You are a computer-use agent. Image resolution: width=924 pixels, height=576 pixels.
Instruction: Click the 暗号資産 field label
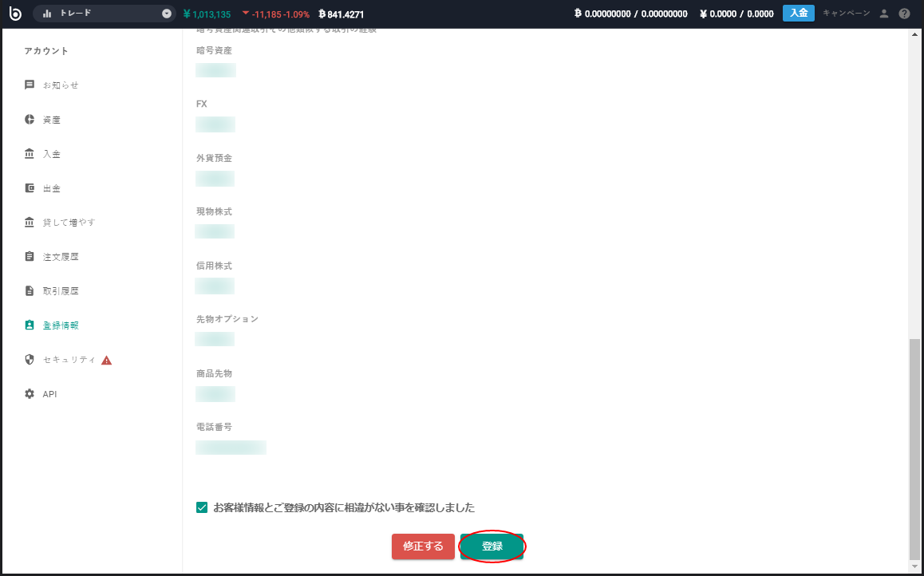pos(214,50)
